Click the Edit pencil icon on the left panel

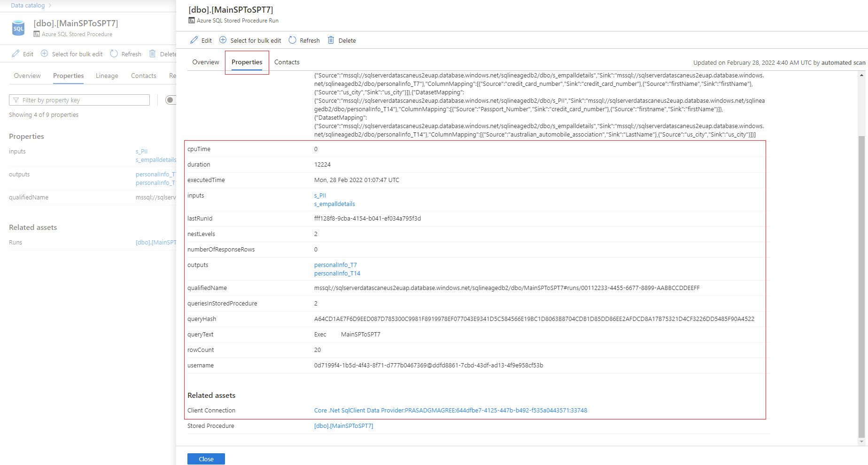point(15,53)
